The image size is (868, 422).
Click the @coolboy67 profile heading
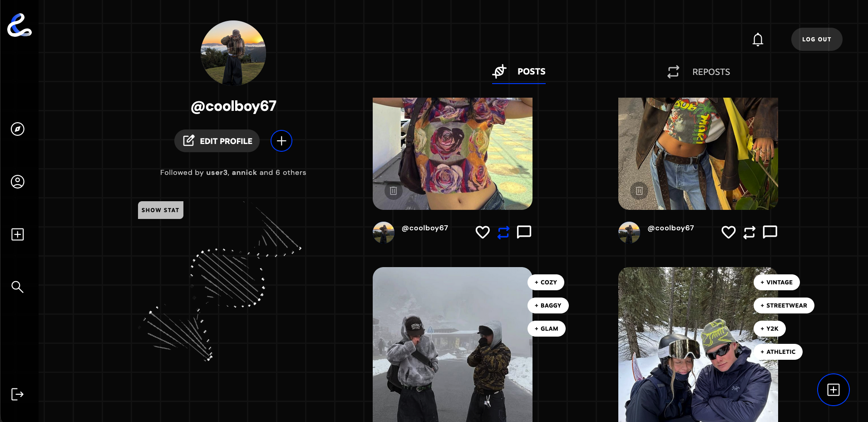pos(233,106)
